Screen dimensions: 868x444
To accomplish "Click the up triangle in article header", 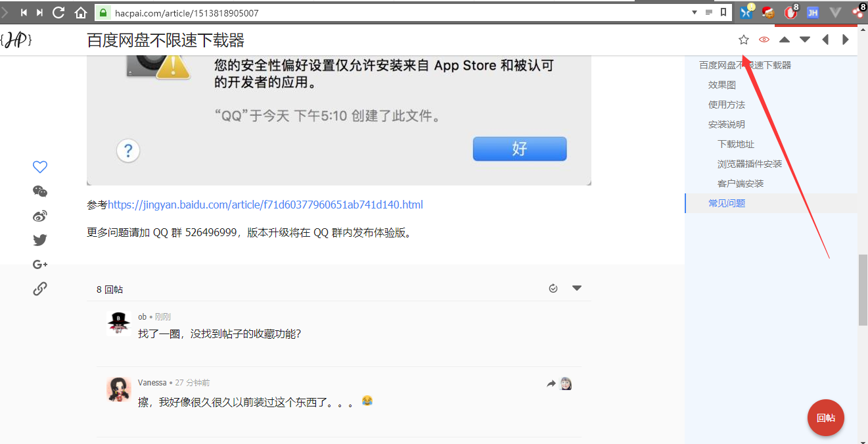I will [785, 40].
